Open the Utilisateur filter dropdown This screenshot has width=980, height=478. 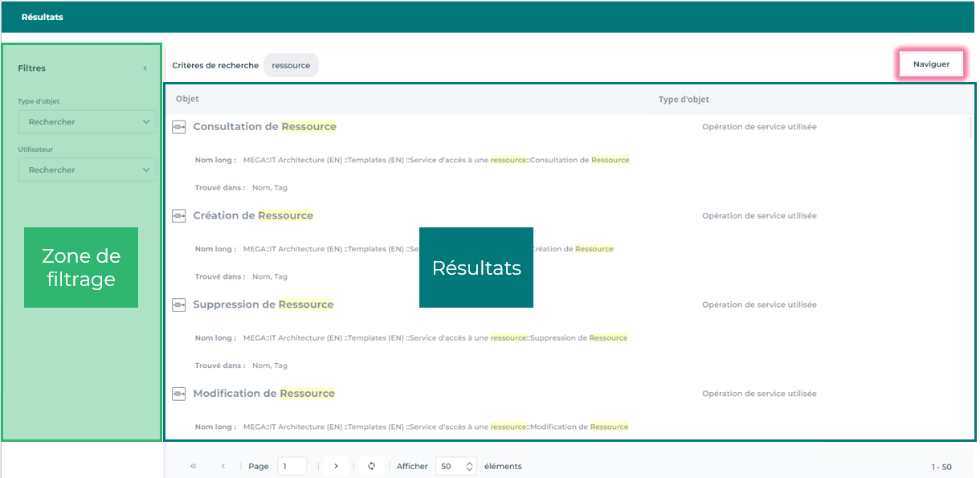pos(88,170)
